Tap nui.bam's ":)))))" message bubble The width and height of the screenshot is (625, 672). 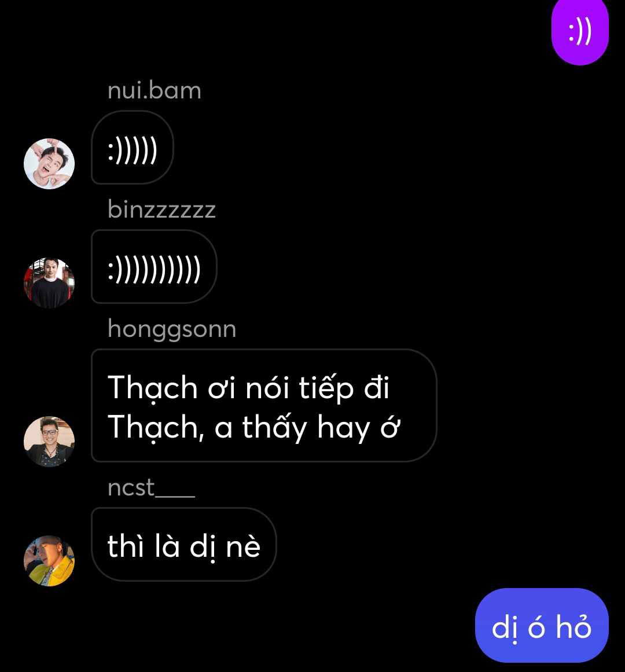pos(133,148)
